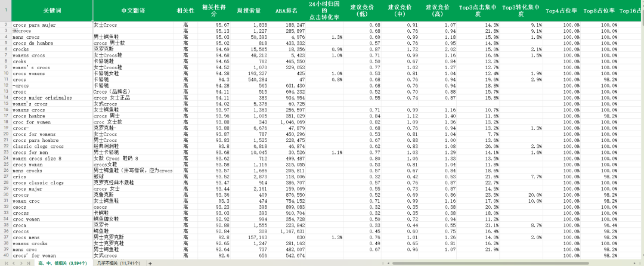Click the relevance score cell 94.3
Viewport: 644px width, 266px height.
click(x=213, y=80)
